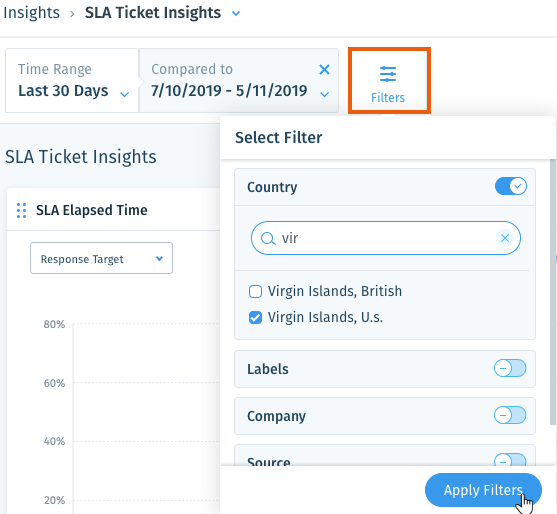Remove the Compared to date range
Viewport: 557px width, 514px height.
324,69
